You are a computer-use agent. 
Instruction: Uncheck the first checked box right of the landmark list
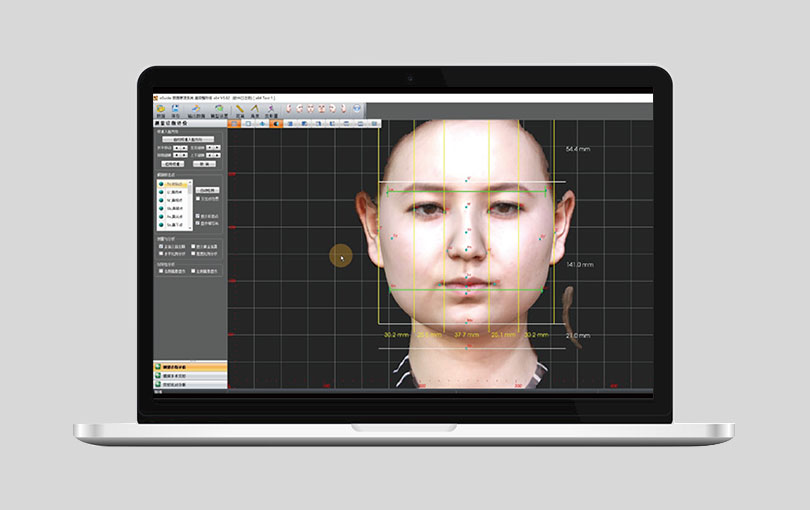tap(198, 214)
